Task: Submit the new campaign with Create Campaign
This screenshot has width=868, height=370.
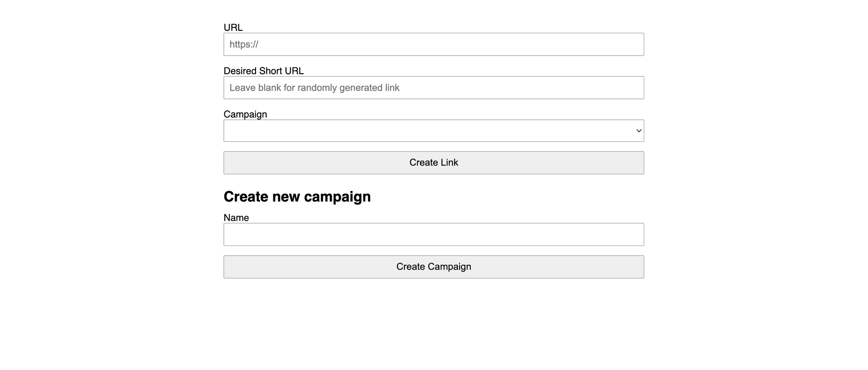Action: coord(434,267)
